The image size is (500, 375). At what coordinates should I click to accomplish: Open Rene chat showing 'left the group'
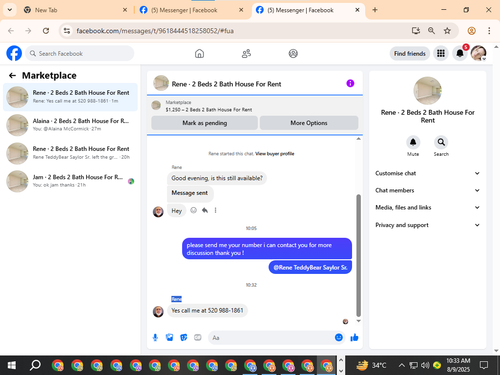[70, 153]
